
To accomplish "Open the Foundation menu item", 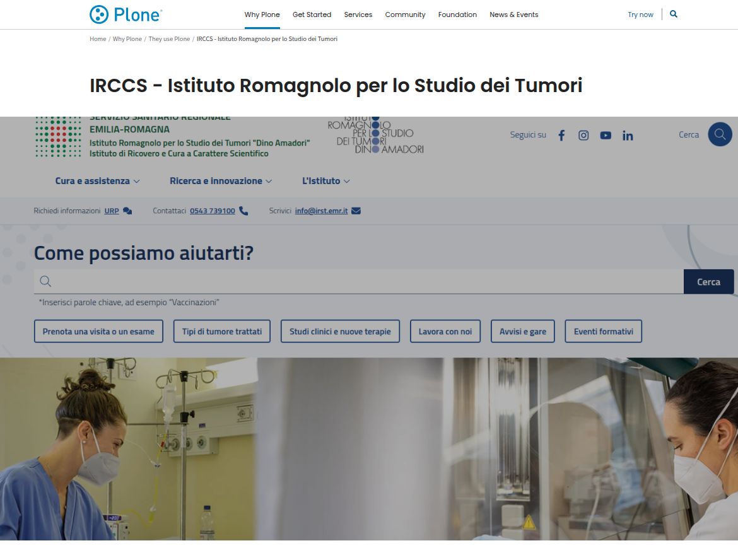I will (x=457, y=15).
